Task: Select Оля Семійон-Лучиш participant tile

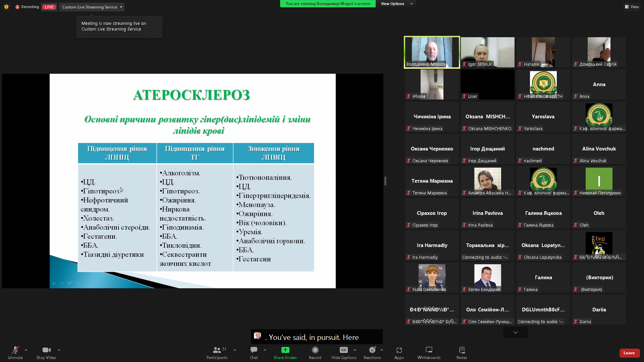Action: pos(488,310)
